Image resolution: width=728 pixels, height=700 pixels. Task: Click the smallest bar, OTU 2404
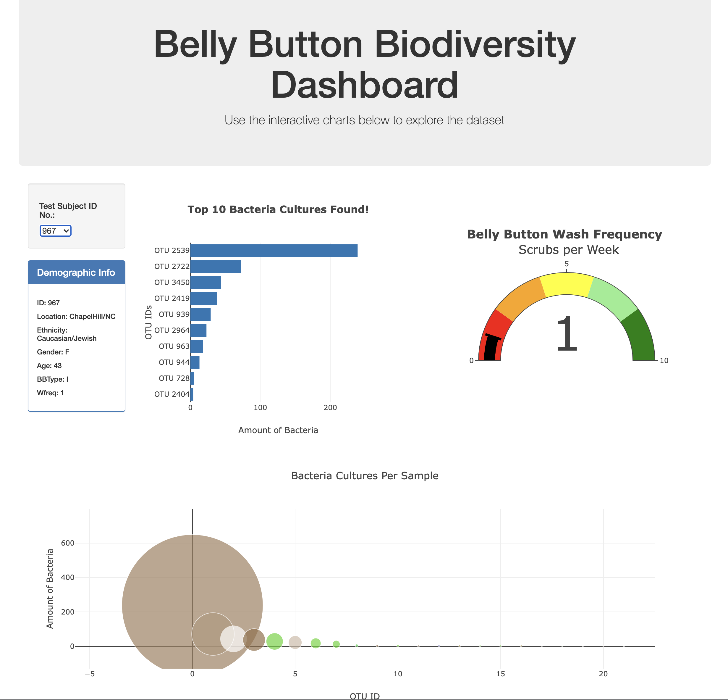tap(191, 393)
